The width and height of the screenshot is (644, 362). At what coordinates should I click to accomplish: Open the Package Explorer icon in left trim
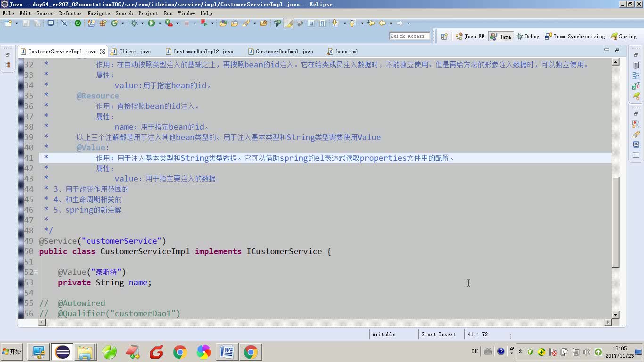point(8,65)
